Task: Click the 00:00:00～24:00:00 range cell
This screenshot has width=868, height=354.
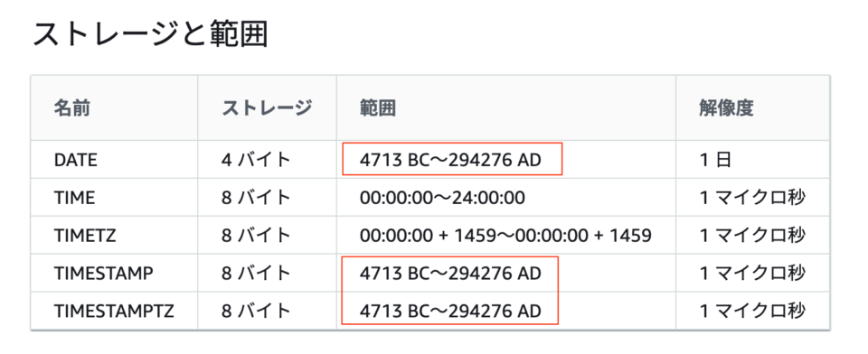Action: pos(442,198)
